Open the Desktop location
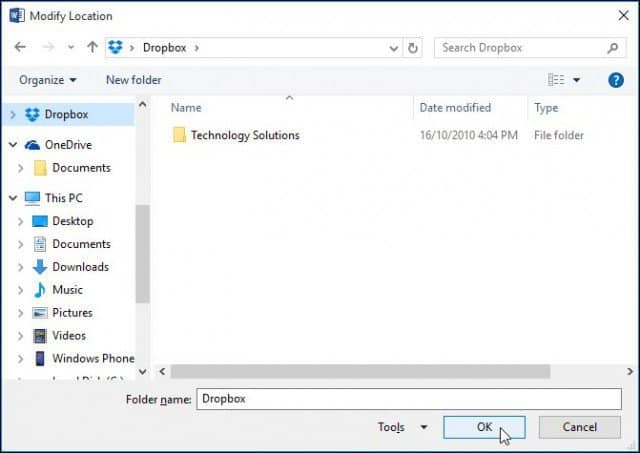640x453 pixels. 73,221
